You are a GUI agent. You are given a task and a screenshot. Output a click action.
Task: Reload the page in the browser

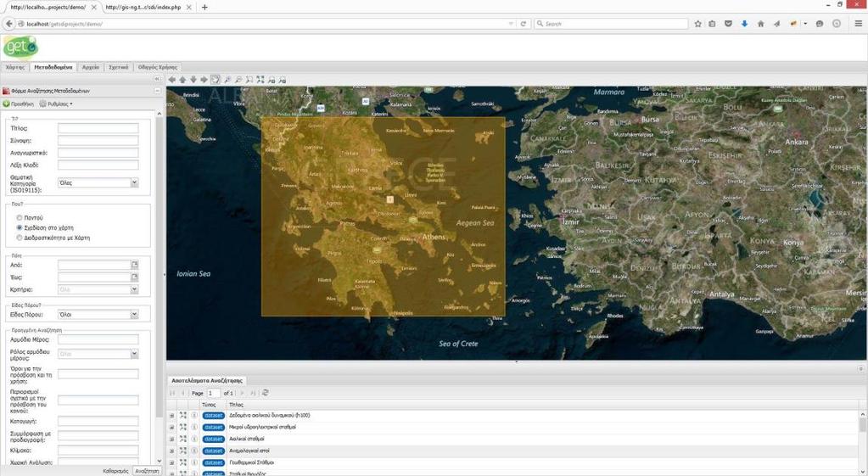[524, 24]
